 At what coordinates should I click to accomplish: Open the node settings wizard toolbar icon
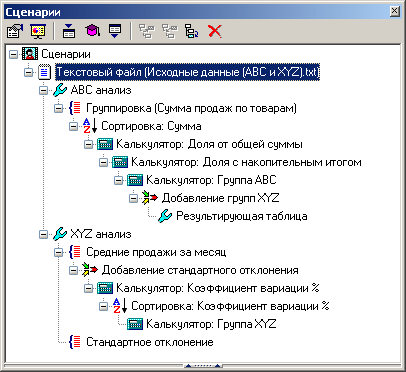[15, 31]
